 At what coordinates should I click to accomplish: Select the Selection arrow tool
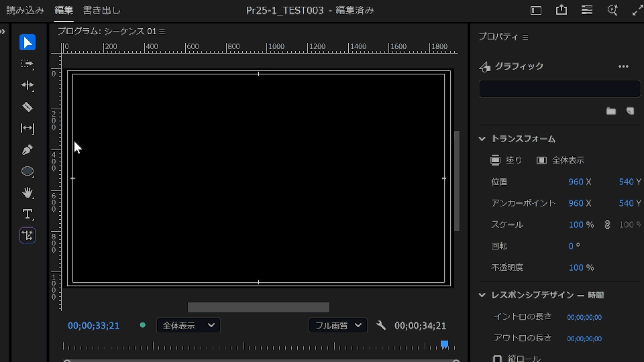pyautogui.click(x=28, y=43)
